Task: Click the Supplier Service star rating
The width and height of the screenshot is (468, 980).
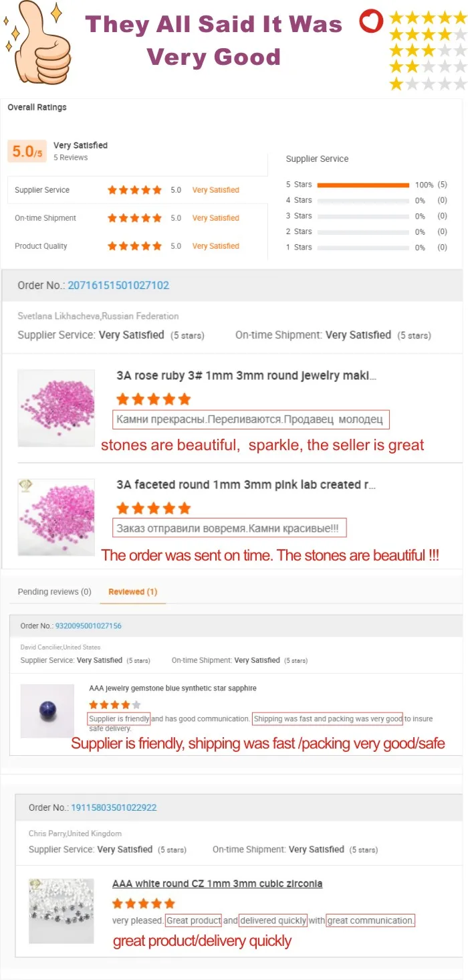Action: pyautogui.click(x=134, y=190)
